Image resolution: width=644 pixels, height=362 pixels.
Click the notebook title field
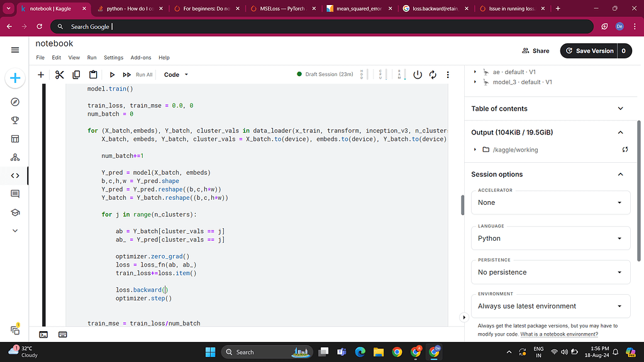click(x=54, y=43)
